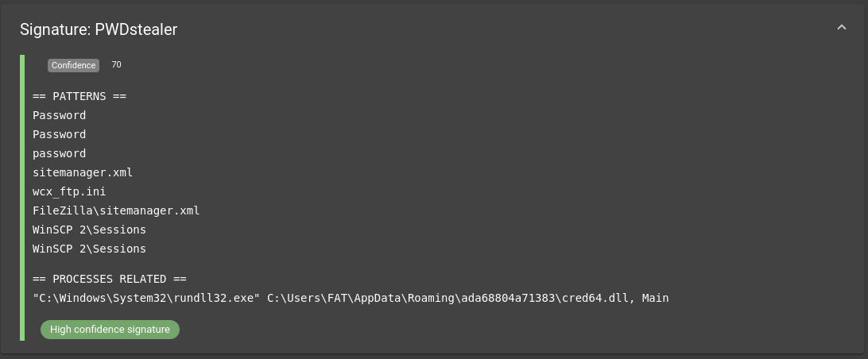Click the Signature: PWDstealer title
The height and width of the screenshot is (359, 868).
[99, 29]
